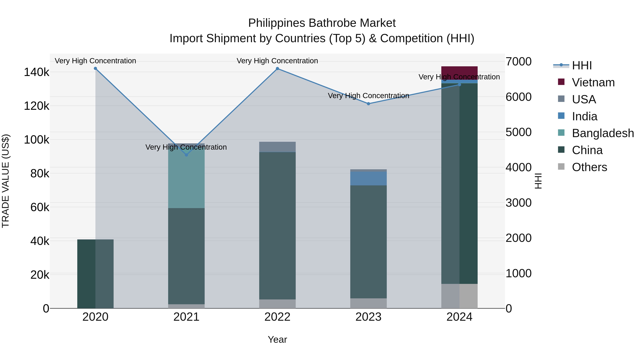Screen dimensions: 644x362
Task: Toggle China series via legend label
Action: click(x=587, y=150)
